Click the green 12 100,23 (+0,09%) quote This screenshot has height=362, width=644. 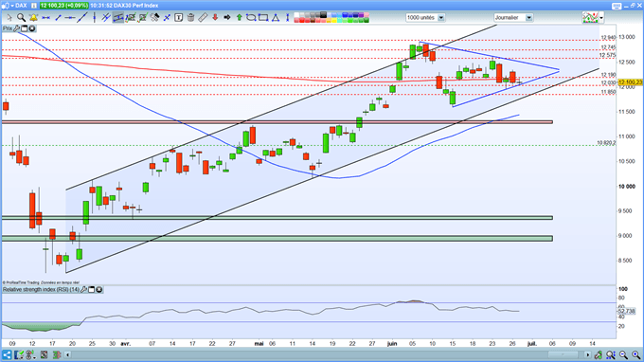[64, 6]
